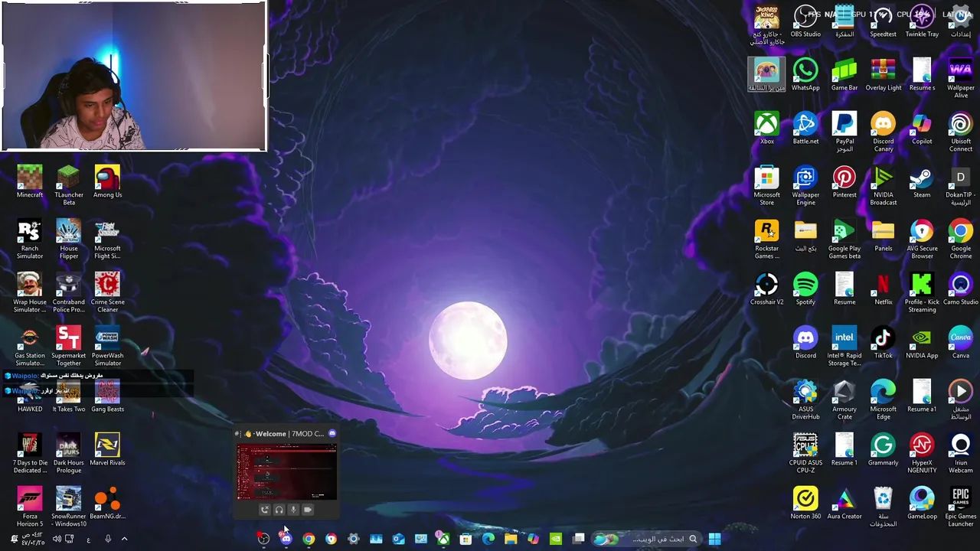Open the WhatsApp desktop shortcut
This screenshot has height=551, width=980.
[x=805, y=74]
